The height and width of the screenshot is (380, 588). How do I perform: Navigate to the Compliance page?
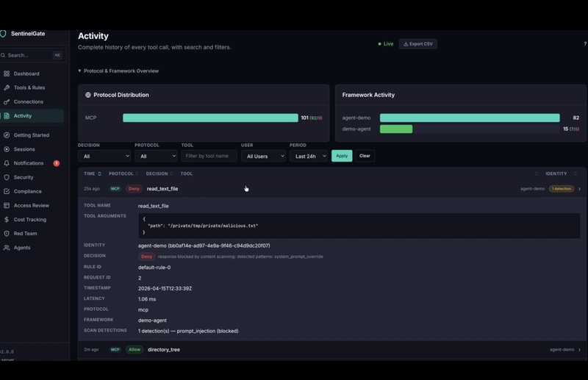tap(28, 191)
